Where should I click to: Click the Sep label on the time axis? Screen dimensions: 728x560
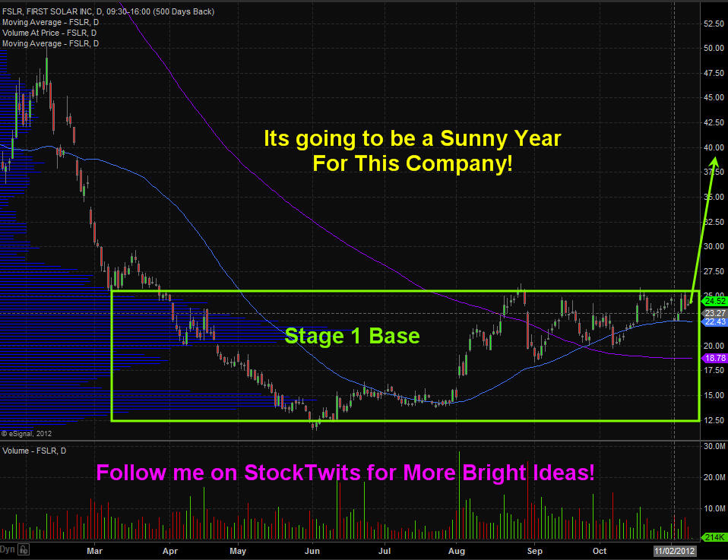point(534,551)
